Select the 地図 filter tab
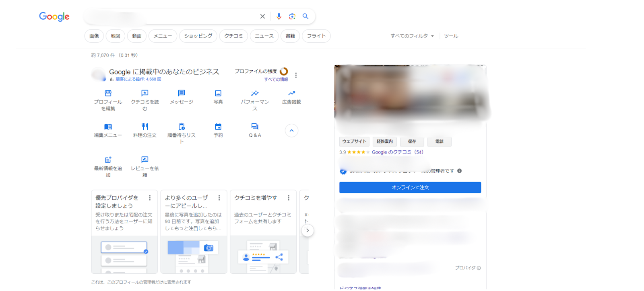This screenshot has height=291, width=644. [x=116, y=36]
